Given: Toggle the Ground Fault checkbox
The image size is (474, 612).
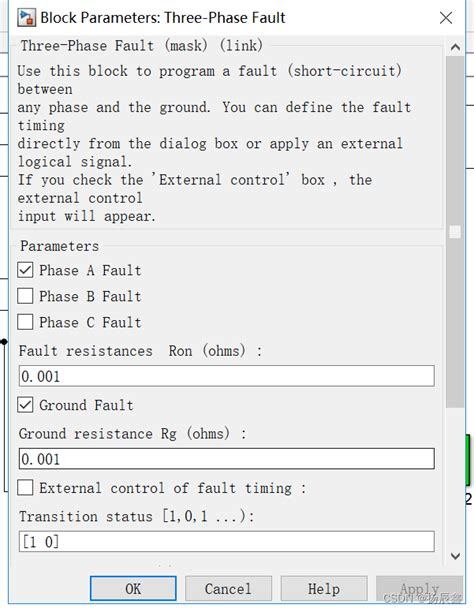Looking at the screenshot, I should tap(25, 405).
